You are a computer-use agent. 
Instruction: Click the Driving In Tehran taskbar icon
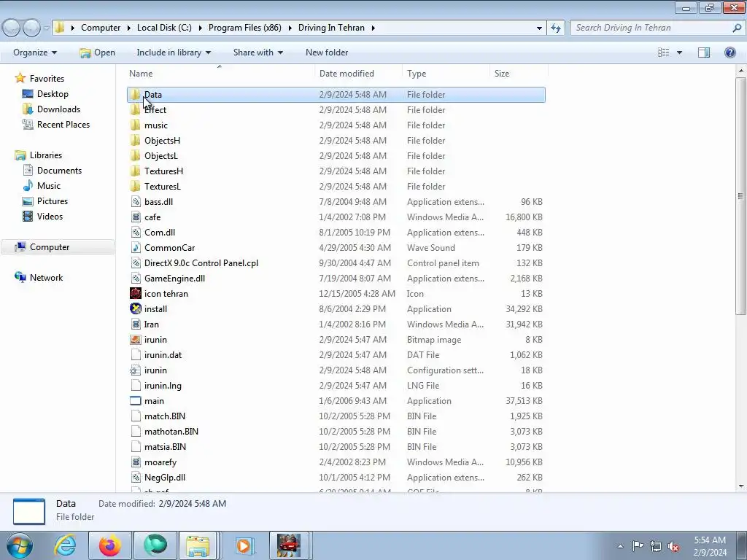(289, 545)
